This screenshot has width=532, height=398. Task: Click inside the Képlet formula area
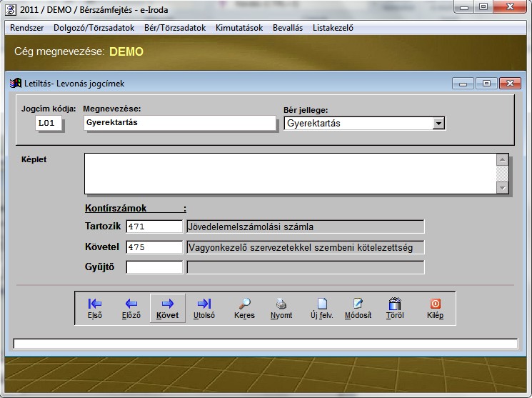pyautogui.click(x=289, y=174)
